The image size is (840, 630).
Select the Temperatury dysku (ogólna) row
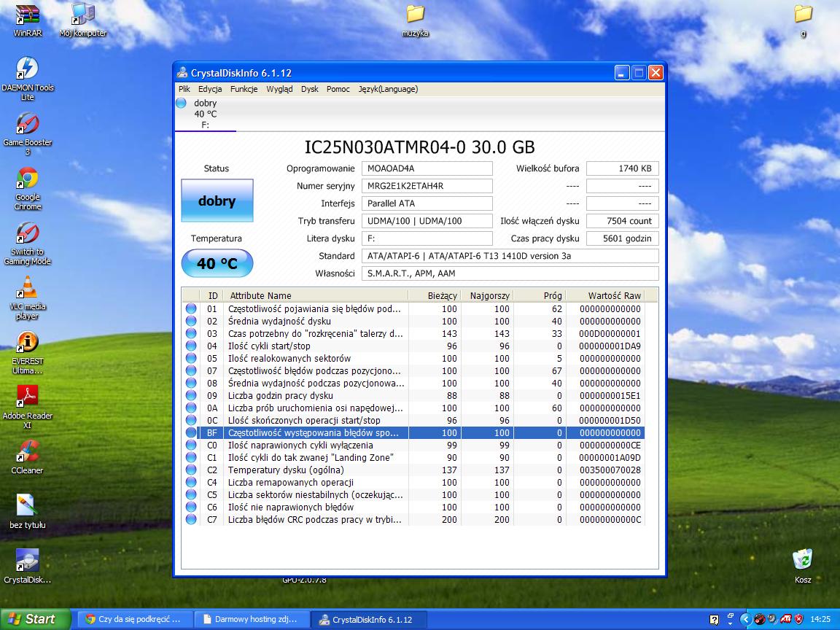413,470
